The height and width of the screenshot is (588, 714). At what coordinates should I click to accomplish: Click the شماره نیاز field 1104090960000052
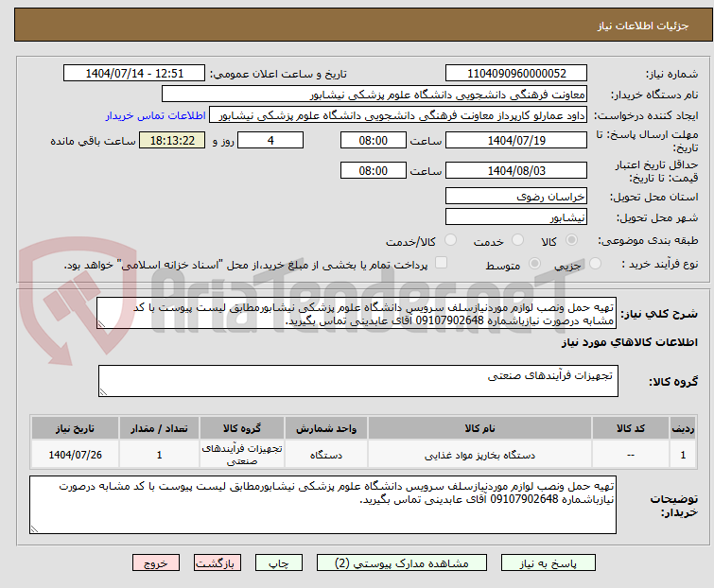point(516,74)
